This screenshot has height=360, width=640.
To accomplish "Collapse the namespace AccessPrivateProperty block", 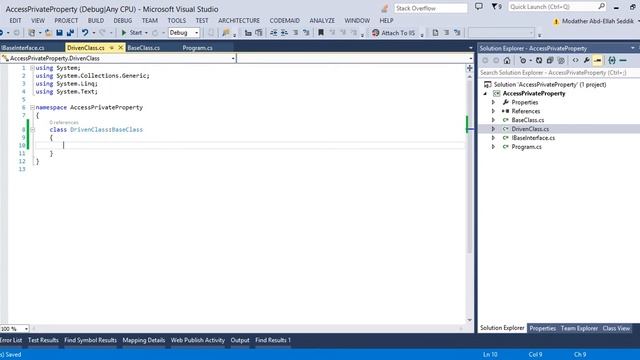I will pos(32,108).
